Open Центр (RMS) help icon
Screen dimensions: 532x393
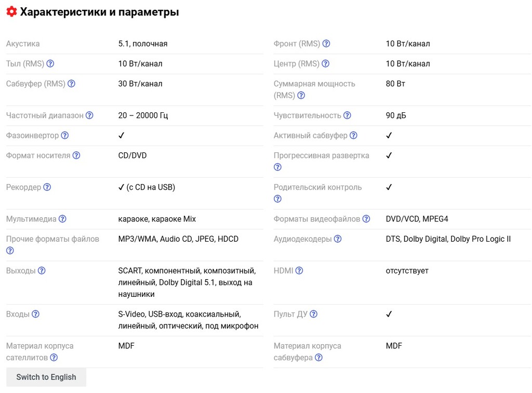pyautogui.click(x=326, y=64)
